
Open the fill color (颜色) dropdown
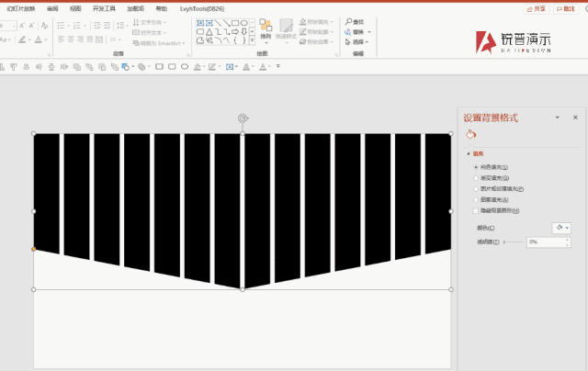[561, 228]
